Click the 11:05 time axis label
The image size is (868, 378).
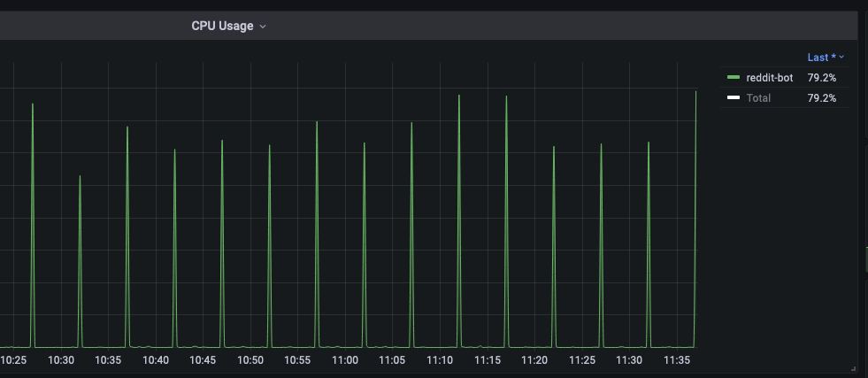(393, 360)
